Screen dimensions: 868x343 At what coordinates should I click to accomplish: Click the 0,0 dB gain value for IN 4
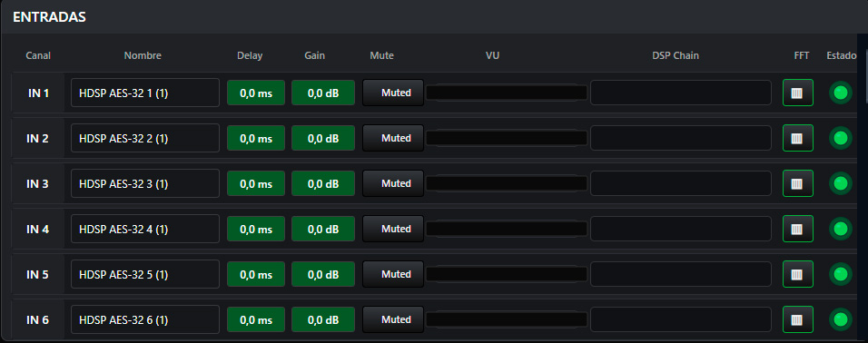click(x=323, y=229)
